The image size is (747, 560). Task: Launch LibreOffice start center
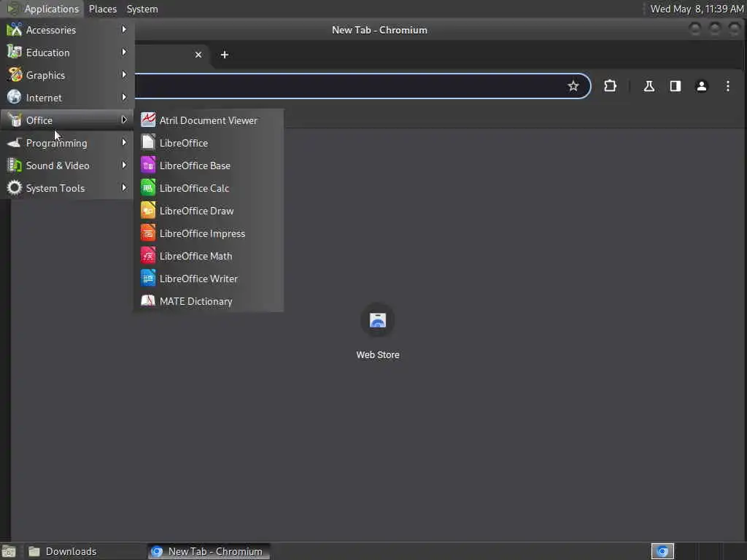[209, 143]
